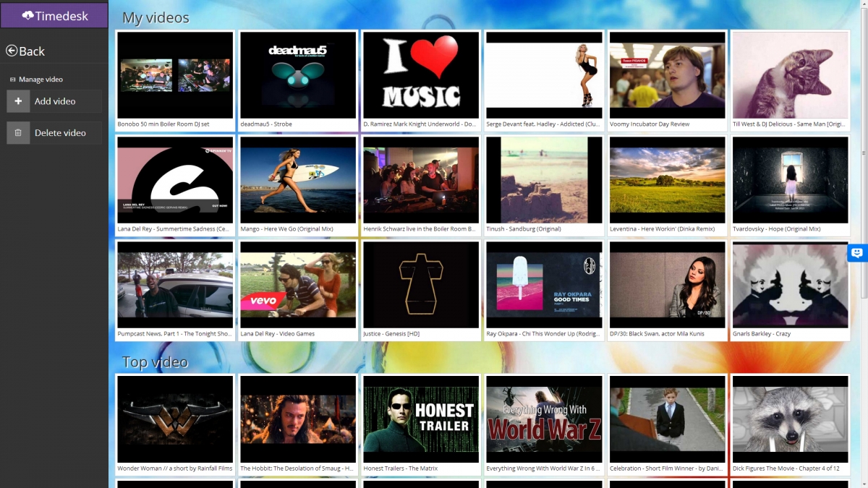Viewport: 868px width, 488px height.
Task: Click caption 'Mango - Here We Go (Original Mix)'
Action: click(286, 229)
